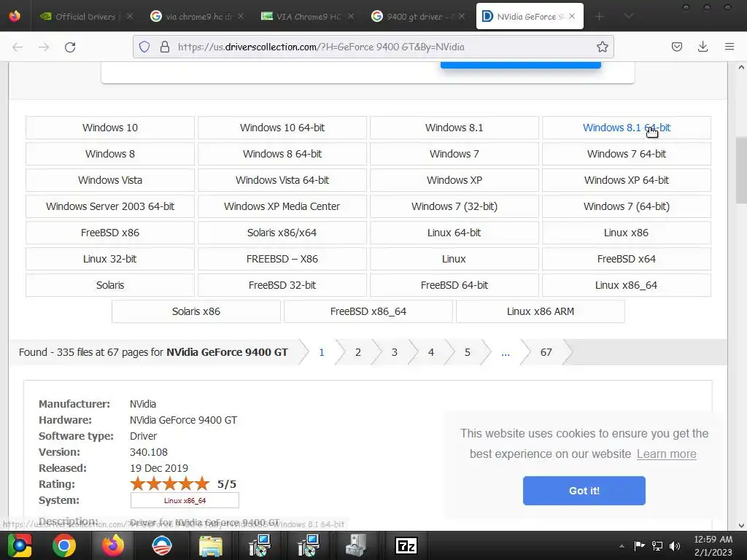The image size is (747, 560).
Task: Go to results page 3
Action: point(395,352)
